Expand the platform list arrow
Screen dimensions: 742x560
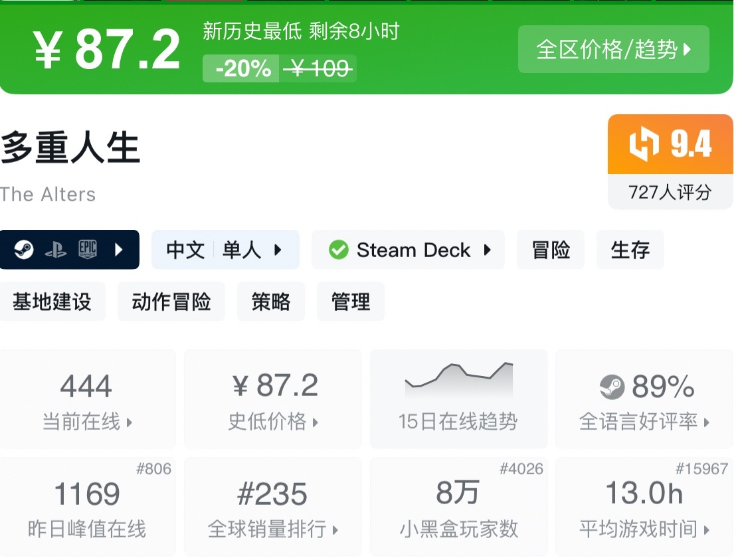click(x=119, y=250)
